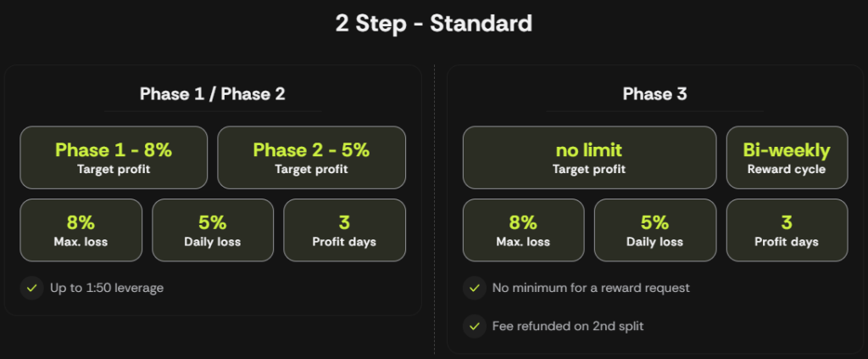Choose the Bi-weekly reward cycle card

click(x=787, y=158)
